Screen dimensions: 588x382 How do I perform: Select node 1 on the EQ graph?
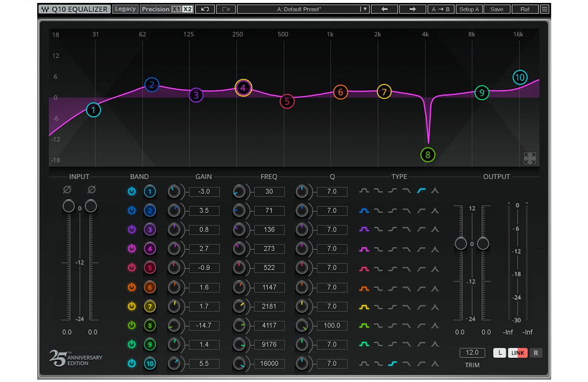[x=93, y=110]
